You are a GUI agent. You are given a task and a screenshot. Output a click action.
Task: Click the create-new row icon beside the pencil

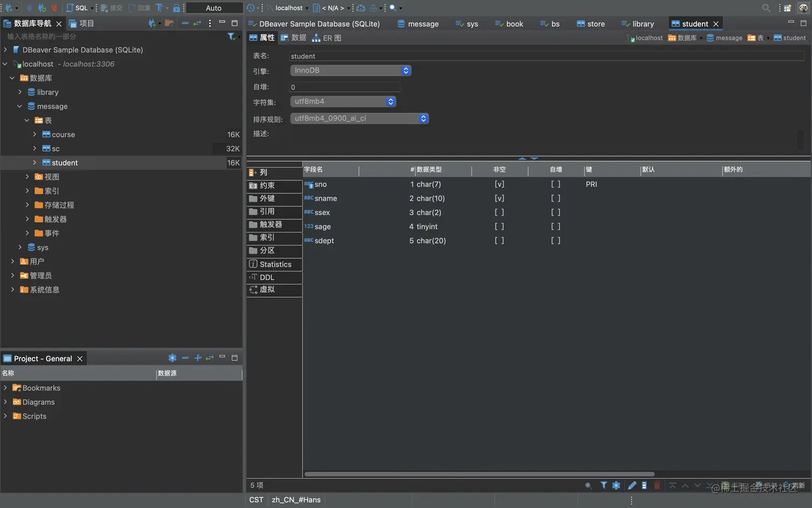[644, 485]
